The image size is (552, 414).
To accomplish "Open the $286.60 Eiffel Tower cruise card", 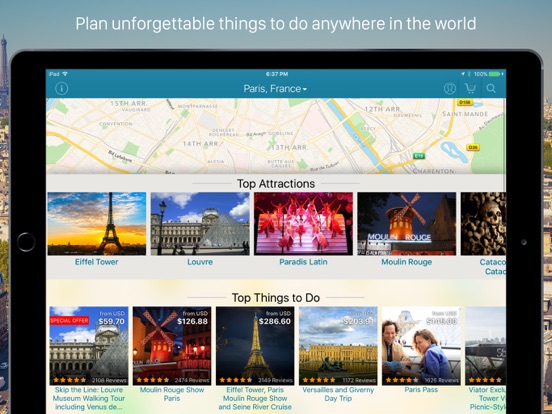I will [255, 359].
